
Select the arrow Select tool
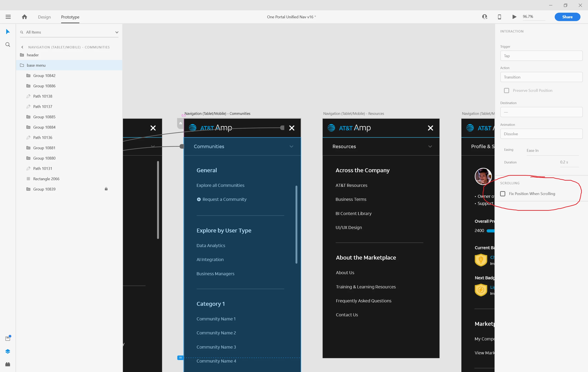click(8, 32)
